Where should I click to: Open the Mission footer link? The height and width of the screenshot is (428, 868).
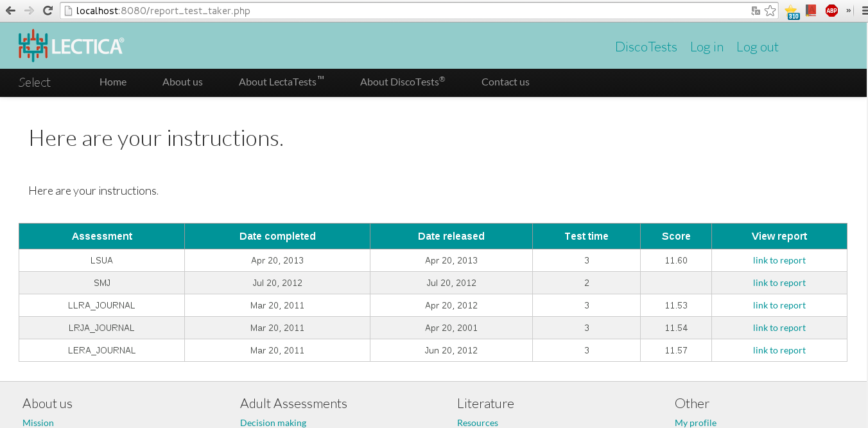(38, 423)
